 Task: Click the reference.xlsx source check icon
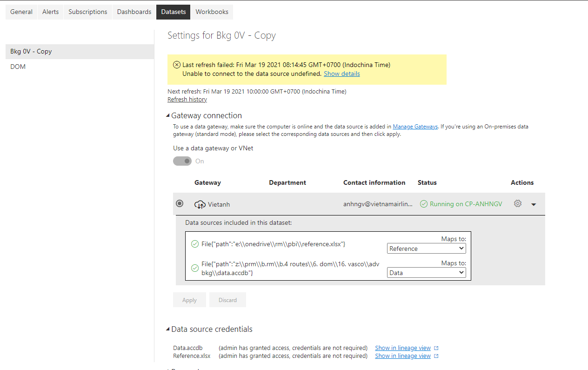click(x=195, y=243)
